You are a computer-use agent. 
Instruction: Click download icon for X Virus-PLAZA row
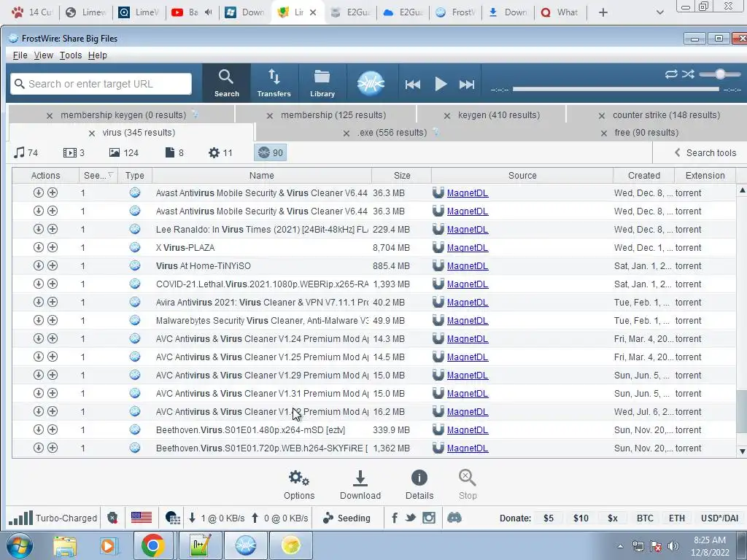(x=39, y=247)
